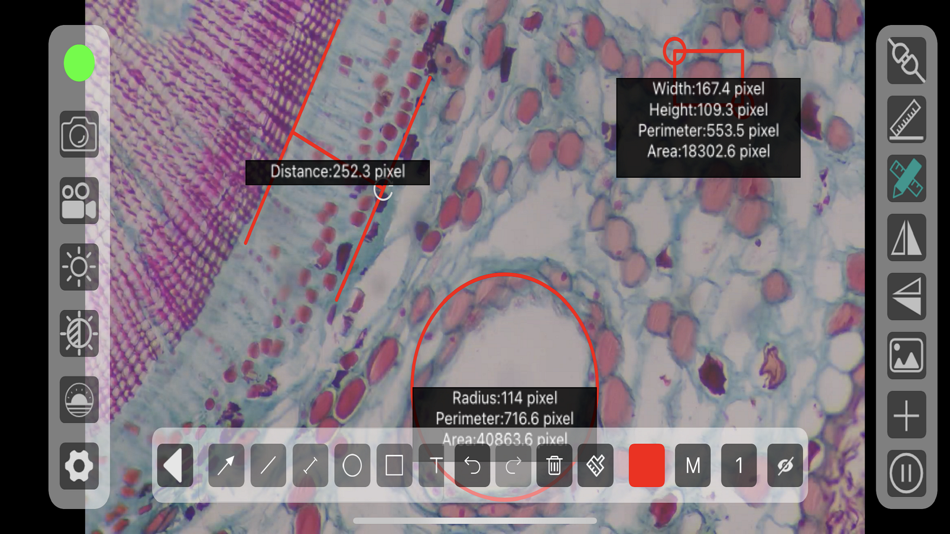The width and height of the screenshot is (950, 534).
Task: Select the rectangle measurement tool
Action: point(394,466)
